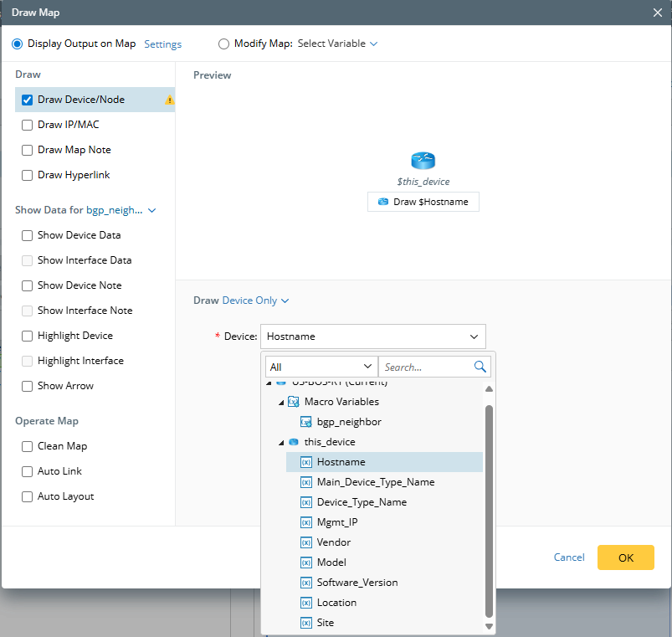672x637 pixels.
Task: Select the Modify Map radio button
Action: [x=223, y=44]
